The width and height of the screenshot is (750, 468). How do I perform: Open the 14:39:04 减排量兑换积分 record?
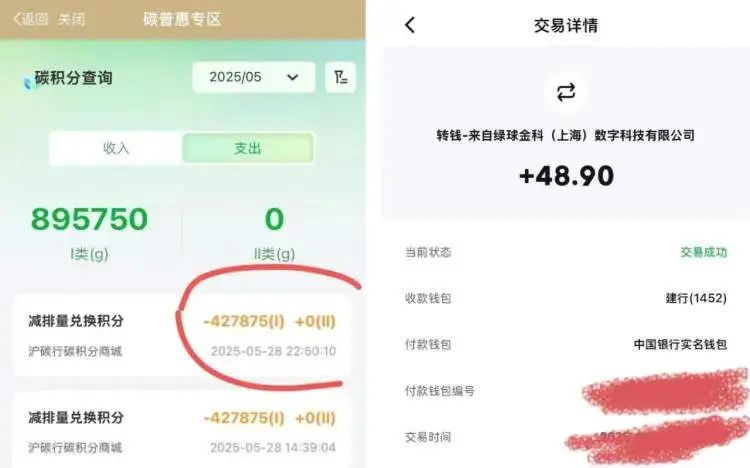coord(182,430)
